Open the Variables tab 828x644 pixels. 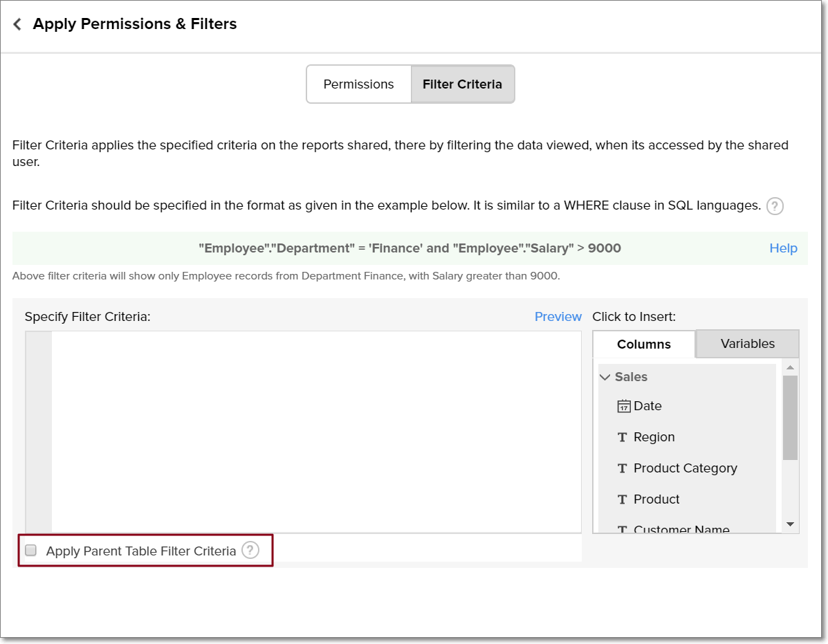click(747, 344)
